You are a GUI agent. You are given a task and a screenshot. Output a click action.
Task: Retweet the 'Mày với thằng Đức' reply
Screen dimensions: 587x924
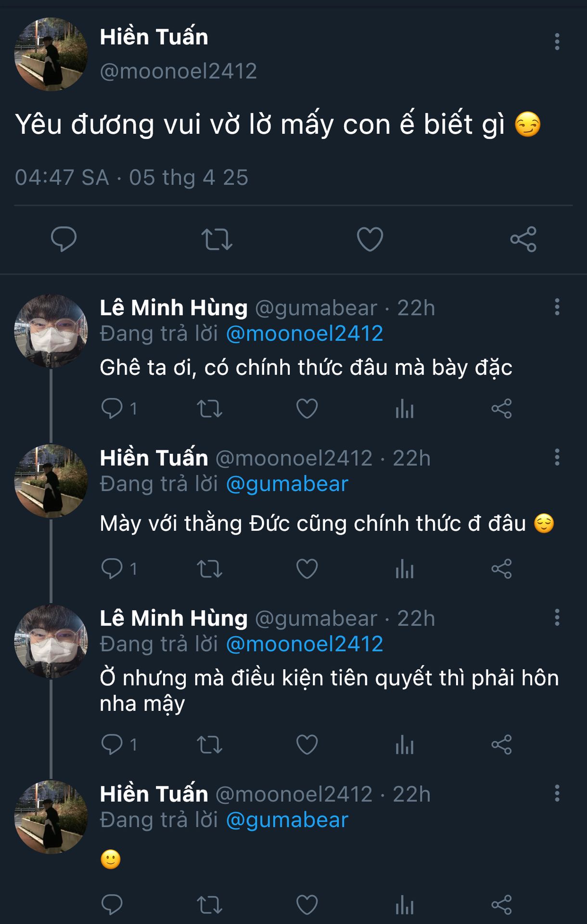209,569
